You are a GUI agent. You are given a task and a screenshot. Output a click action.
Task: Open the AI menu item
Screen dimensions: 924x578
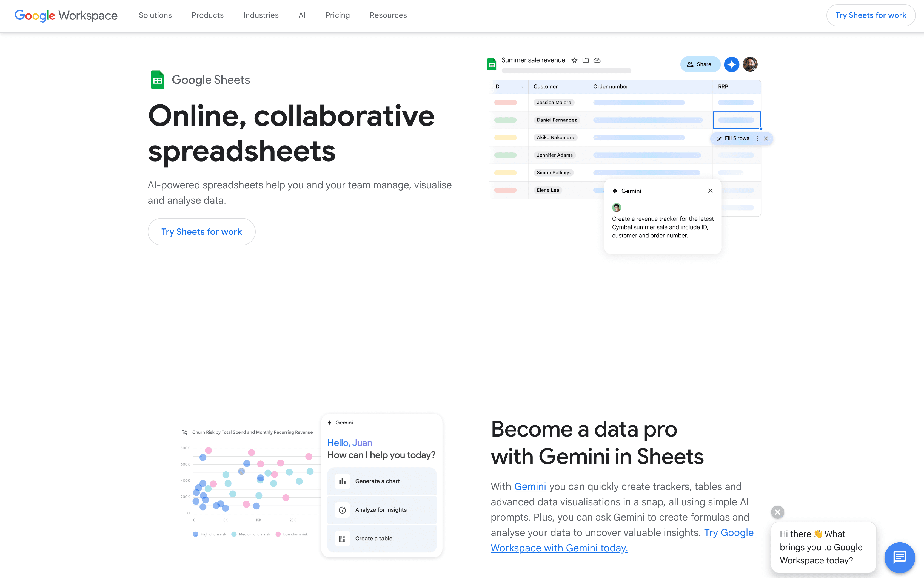tap(302, 15)
